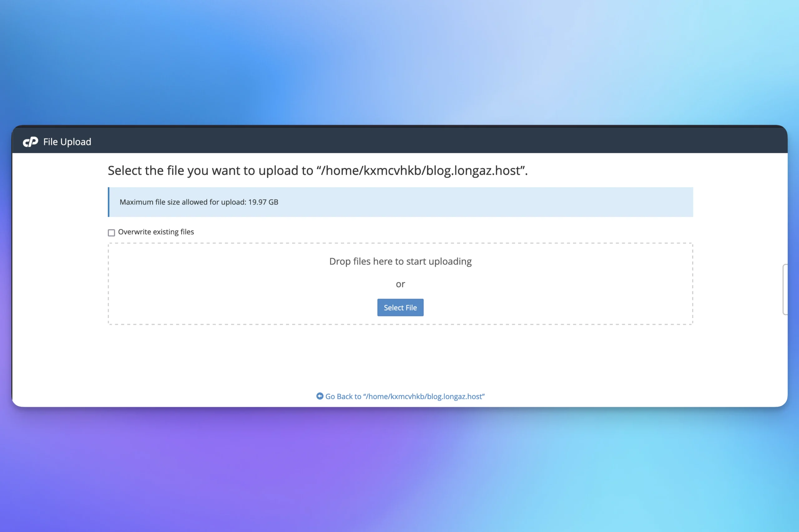Click the word "Maximum" in the notice
799x532 pixels.
(x=136, y=202)
